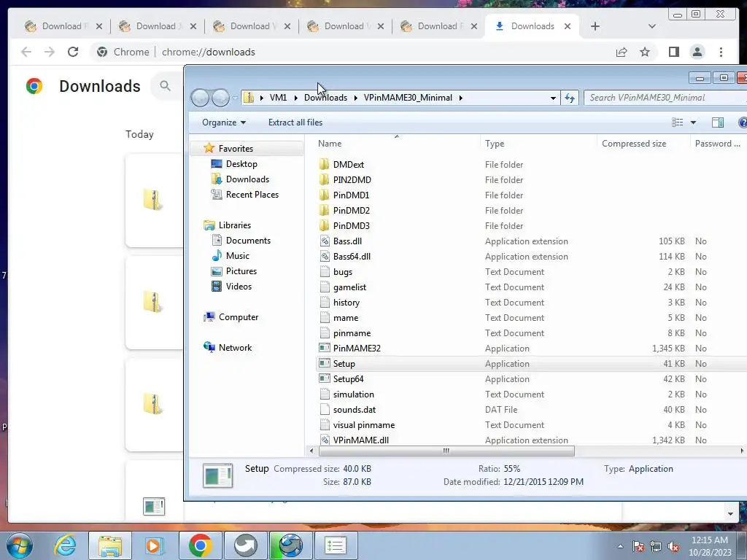Open Windows Start menu
The width and height of the screenshot is (747, 560).
(x=19, y=545)
